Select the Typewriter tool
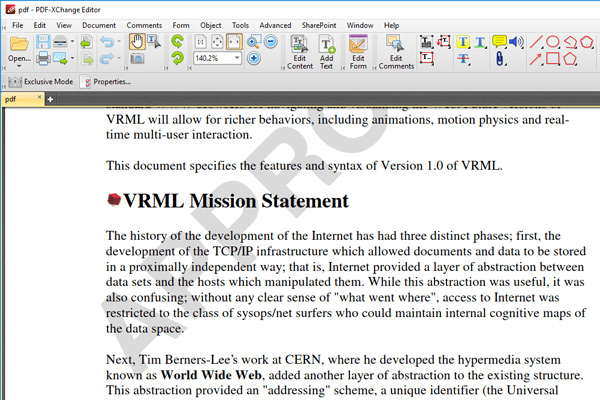 click(426, 42)
